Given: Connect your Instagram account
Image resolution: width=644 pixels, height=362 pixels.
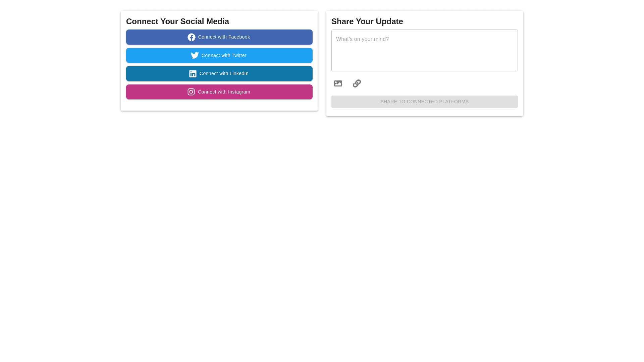Looking at the screenshot, I should tap(219, 92).
